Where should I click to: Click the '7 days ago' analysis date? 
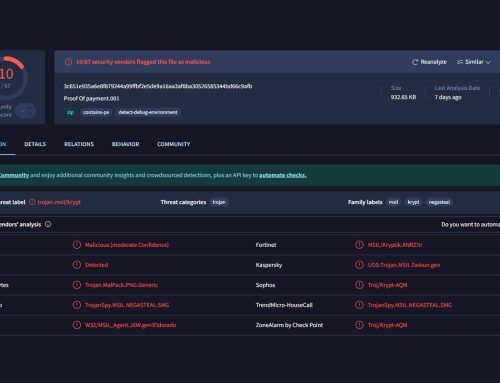(x=448, y=97)
